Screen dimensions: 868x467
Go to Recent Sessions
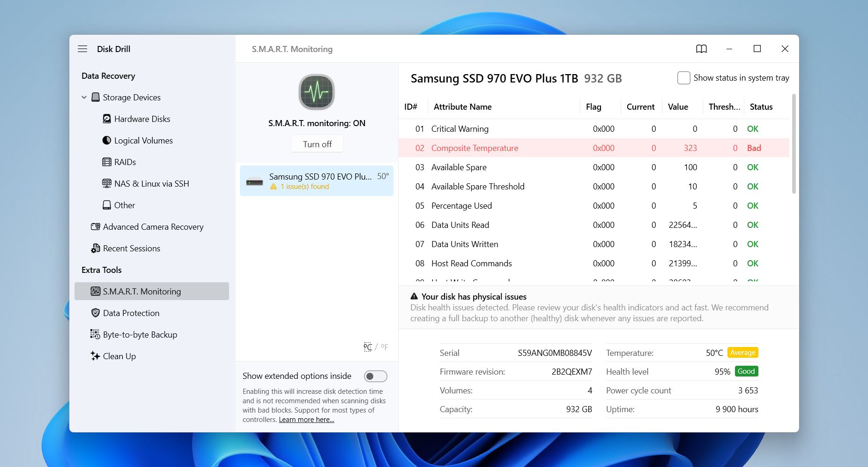pos(131,249)
